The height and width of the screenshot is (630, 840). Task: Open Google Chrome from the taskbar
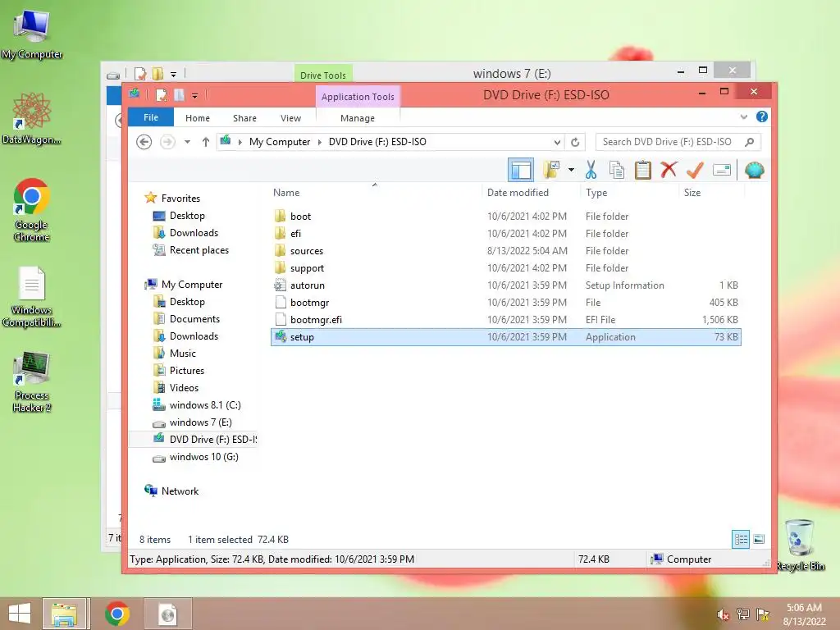[x=117, y=614]
